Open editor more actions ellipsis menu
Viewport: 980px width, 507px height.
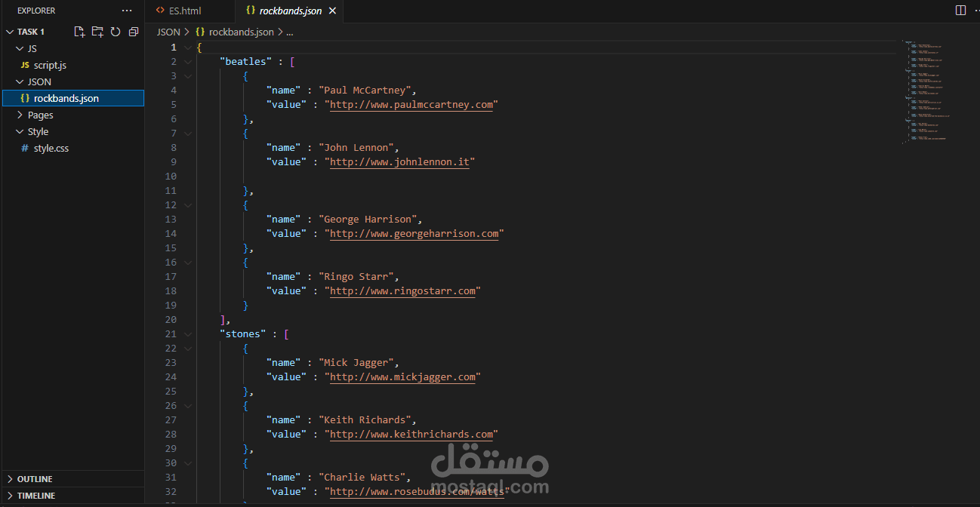coord(976,11)
